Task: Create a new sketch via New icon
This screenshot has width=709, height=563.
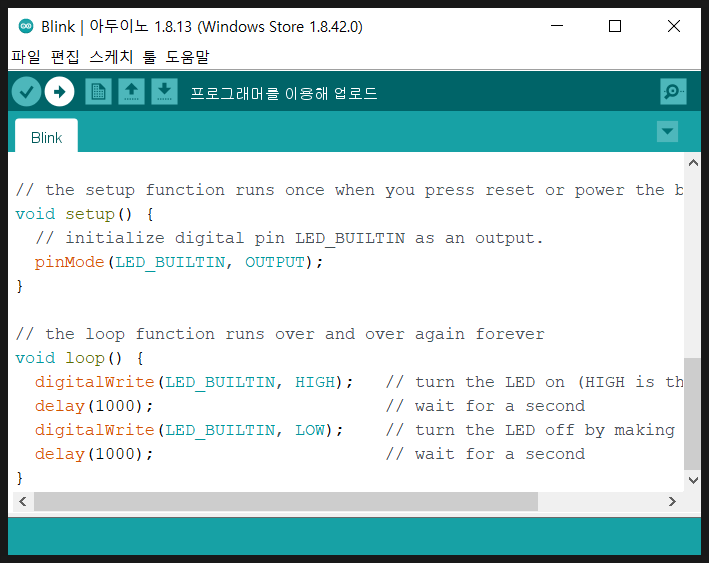Action: pyautogui.click(x=99, y=92)
